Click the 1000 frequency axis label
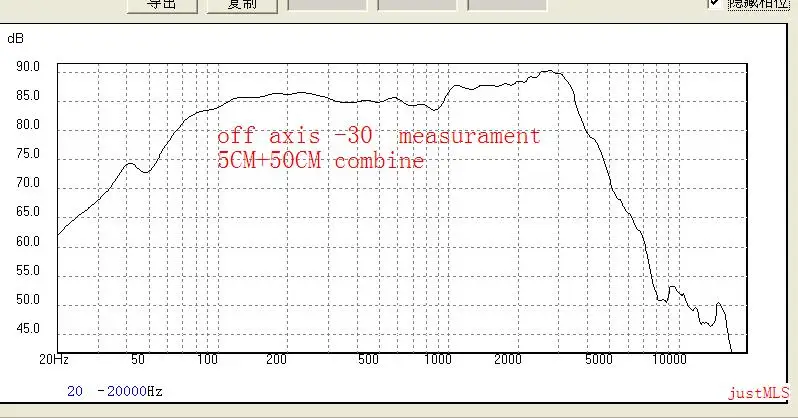The height and width of the screenshot is (418, 798). coord(438,359)
